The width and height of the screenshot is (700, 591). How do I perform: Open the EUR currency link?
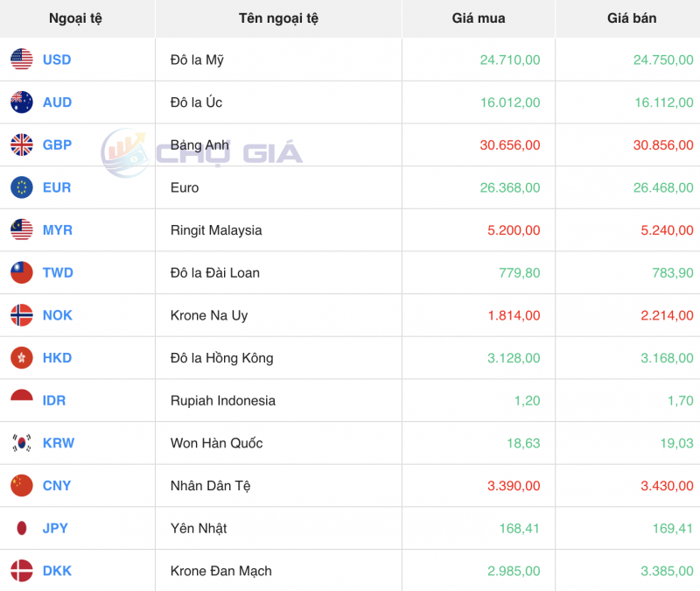[x=54, y=187]
